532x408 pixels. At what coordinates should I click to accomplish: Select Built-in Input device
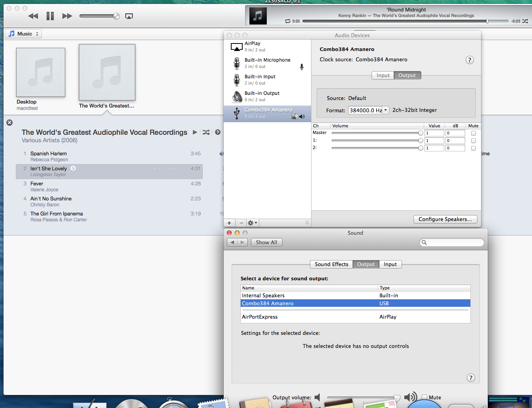(268, 80)
